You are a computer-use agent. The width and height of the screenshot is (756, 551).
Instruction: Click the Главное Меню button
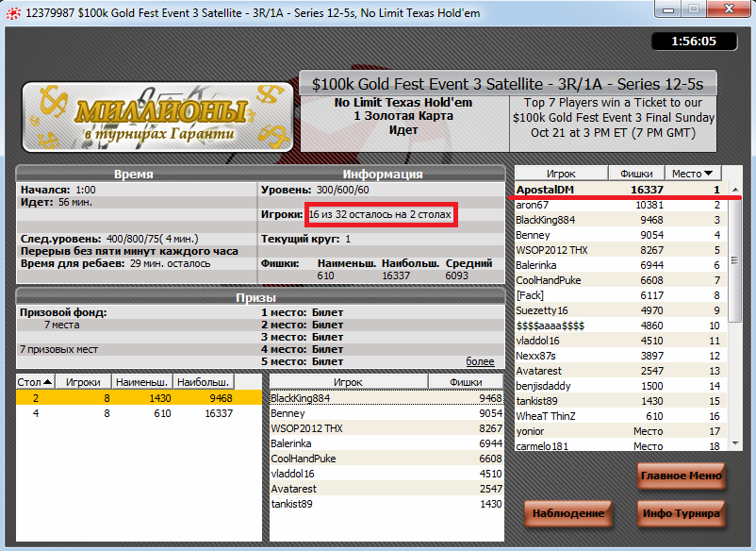pyautogui.click(x=681, y=476)
